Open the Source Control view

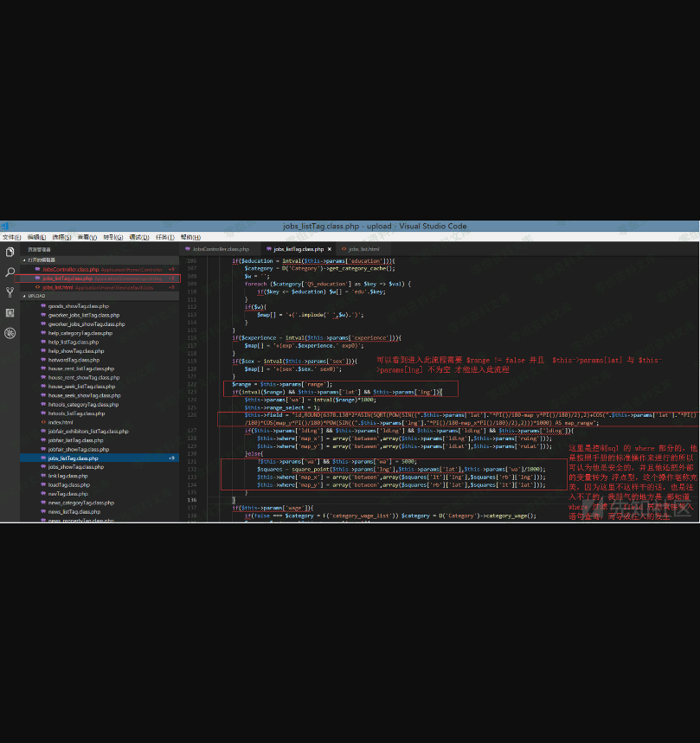(x=10, y=292)
